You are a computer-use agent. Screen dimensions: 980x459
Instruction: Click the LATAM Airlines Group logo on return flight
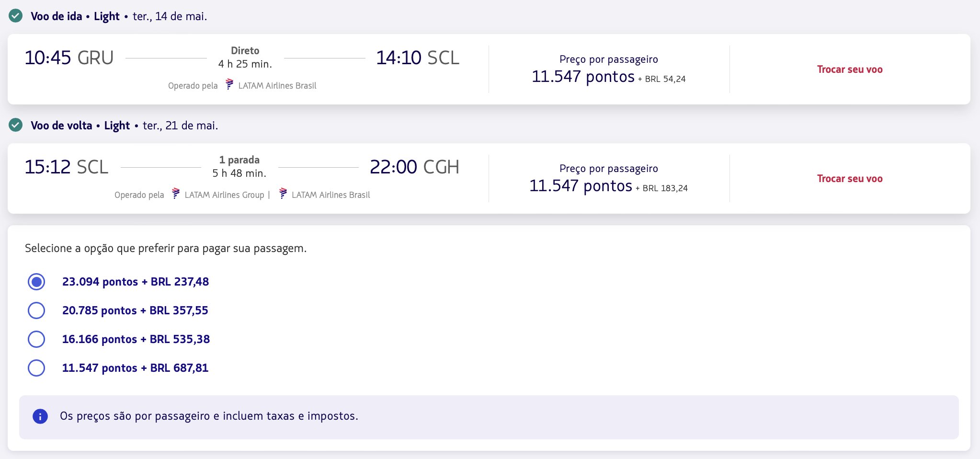tap(176, 194)
